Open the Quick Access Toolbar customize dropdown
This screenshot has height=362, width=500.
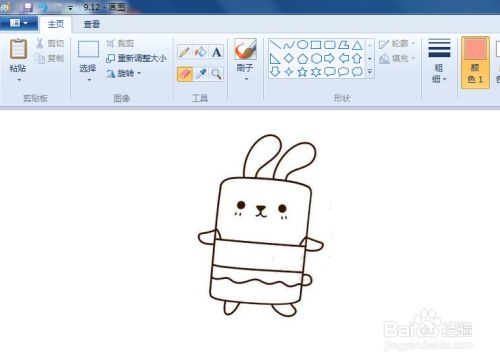pyautogui.click(x=70, y=8)
